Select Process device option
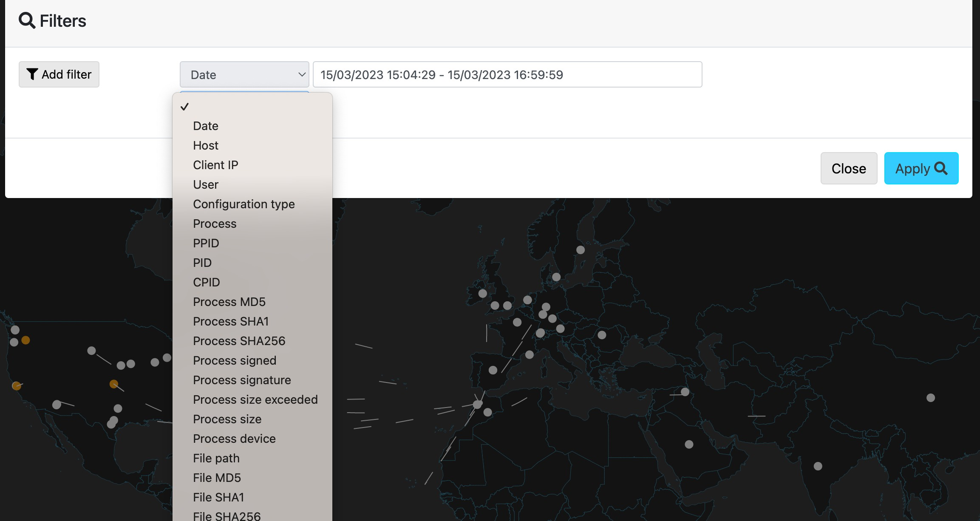The height and width of the screenshot is (521, 980). click(234, 439)
